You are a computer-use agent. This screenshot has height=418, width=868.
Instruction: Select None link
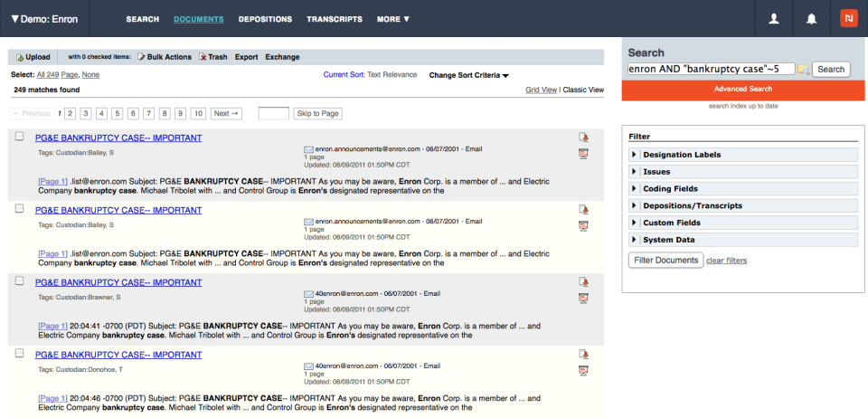pos(90,75)
